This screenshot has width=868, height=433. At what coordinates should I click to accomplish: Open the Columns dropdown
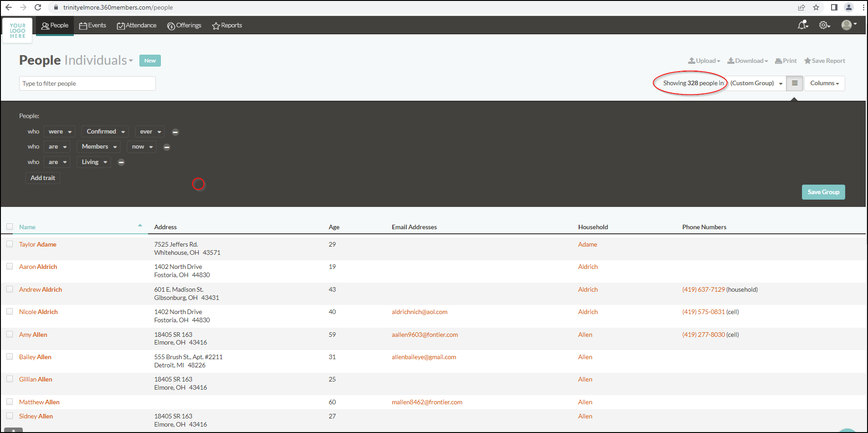824,83
